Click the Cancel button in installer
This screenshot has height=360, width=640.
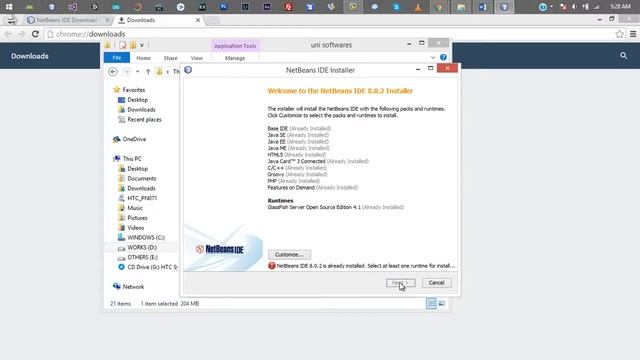coord(436,282)
